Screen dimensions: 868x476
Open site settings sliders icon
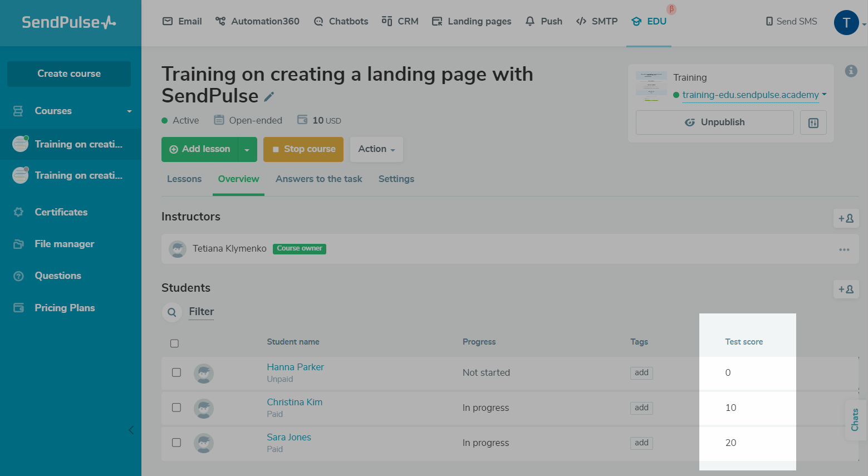813,122
